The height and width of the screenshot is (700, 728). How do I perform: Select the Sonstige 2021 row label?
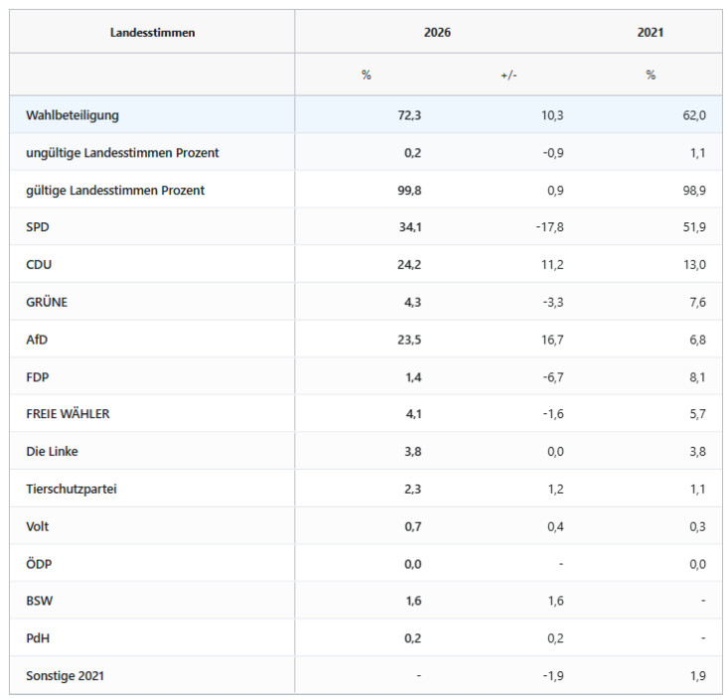[x=66, y=676]
